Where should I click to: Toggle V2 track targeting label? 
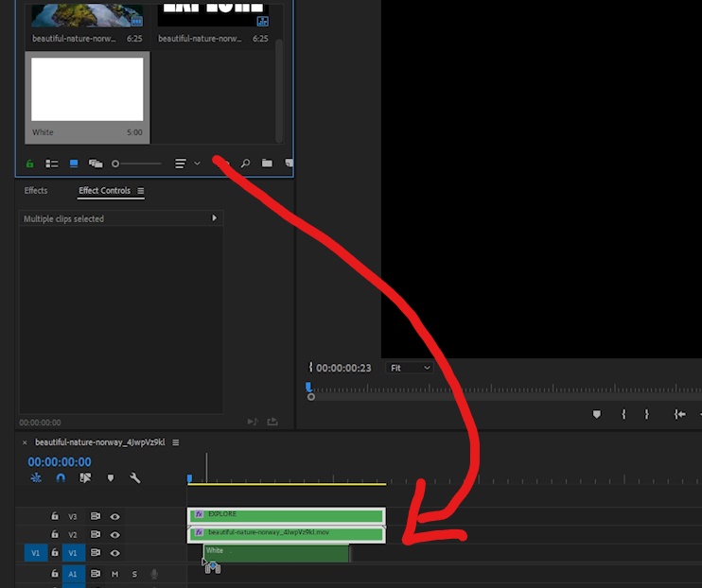(x=73, y=535)
